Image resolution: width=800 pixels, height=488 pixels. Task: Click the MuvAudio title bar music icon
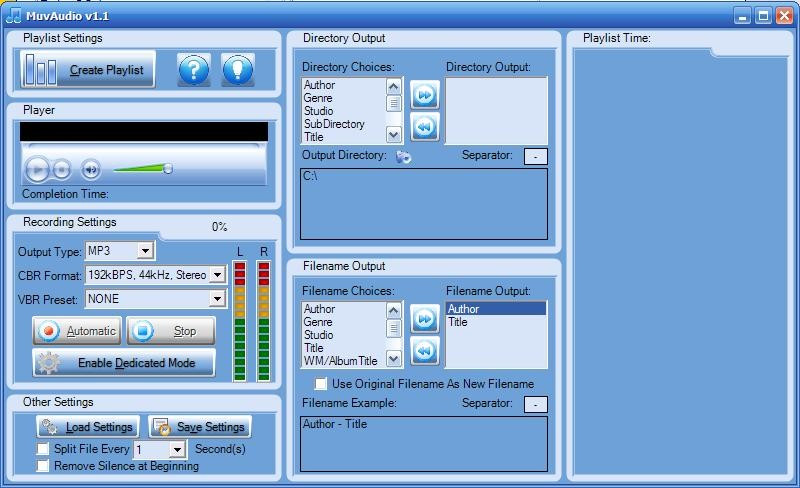[13, 16]
